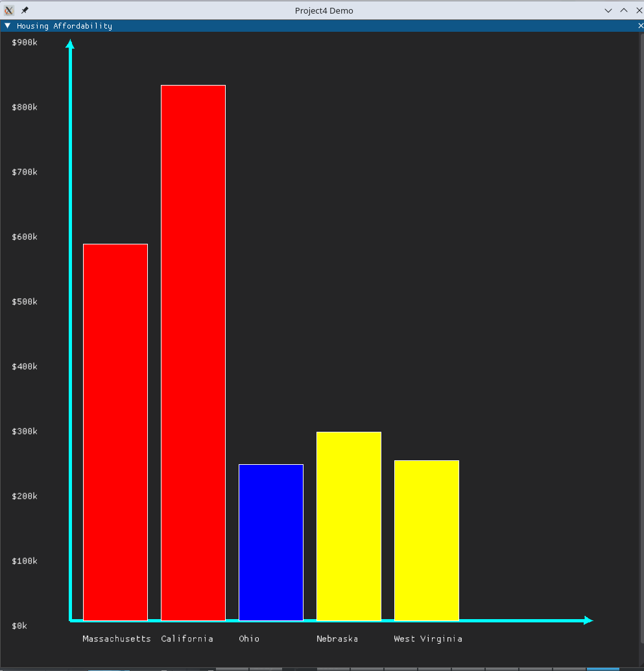This screenshot has width=644, height=671.
Task: Select the red Massachusetts bar
Action: point(115,432)
